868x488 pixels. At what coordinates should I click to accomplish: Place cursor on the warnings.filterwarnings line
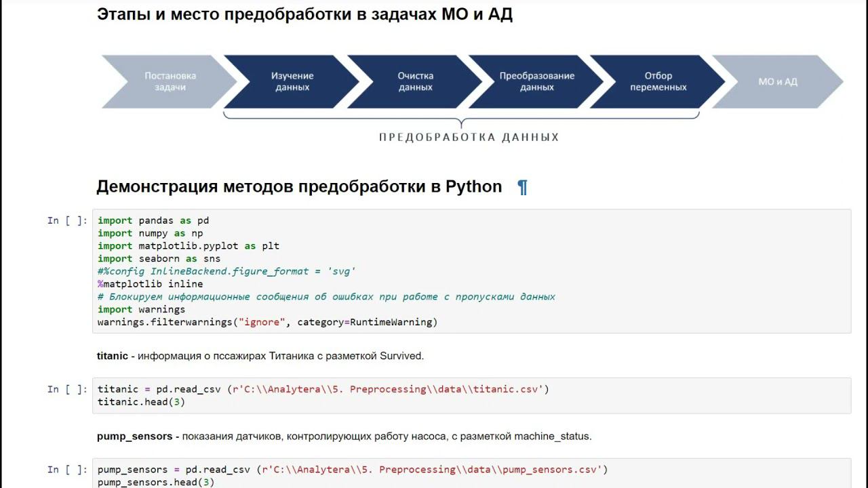click(x=267, y=322)
